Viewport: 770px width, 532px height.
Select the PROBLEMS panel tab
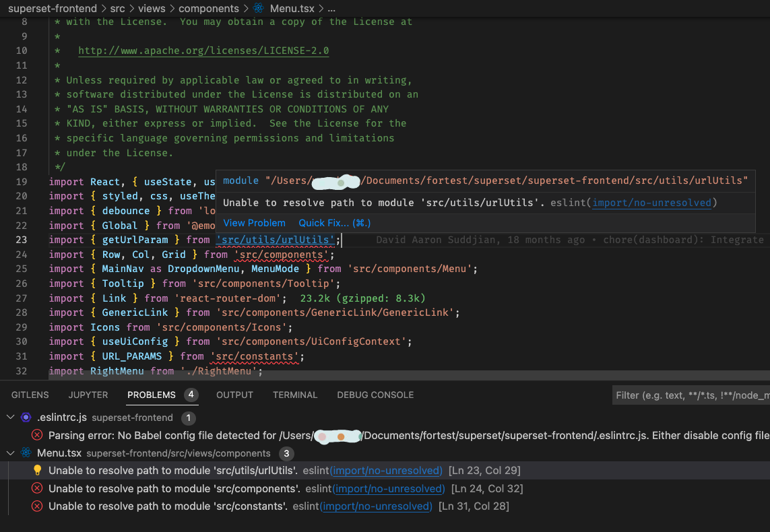[152, 395]
